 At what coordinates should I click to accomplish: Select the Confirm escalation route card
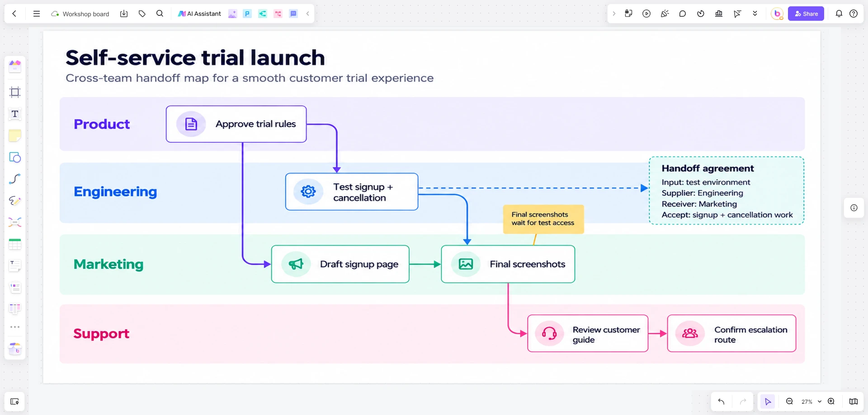point(731,333)
